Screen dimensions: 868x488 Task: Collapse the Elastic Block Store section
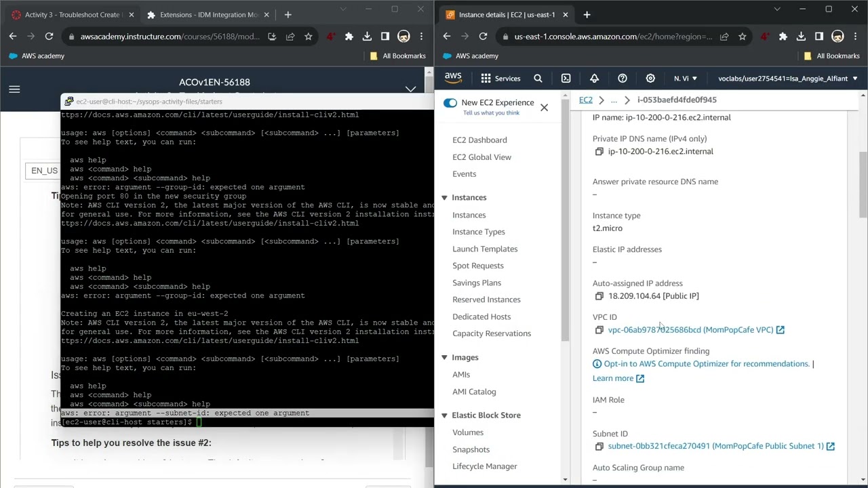point(444,415)
